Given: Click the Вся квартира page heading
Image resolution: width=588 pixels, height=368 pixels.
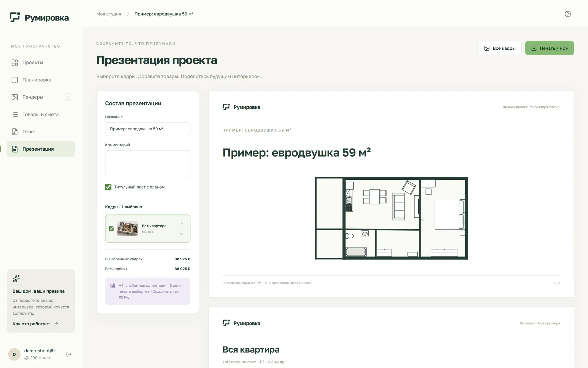Looking at the screenshot, I should tap(251, 350).
